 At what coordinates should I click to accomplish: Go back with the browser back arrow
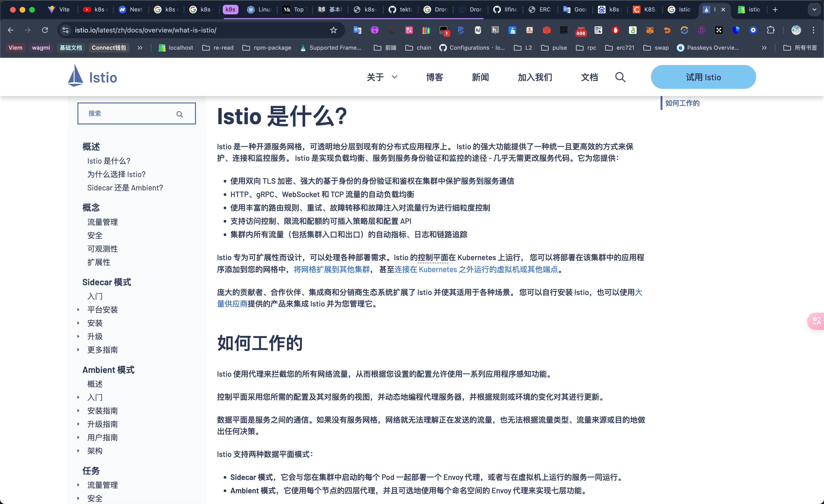point(11,30)
